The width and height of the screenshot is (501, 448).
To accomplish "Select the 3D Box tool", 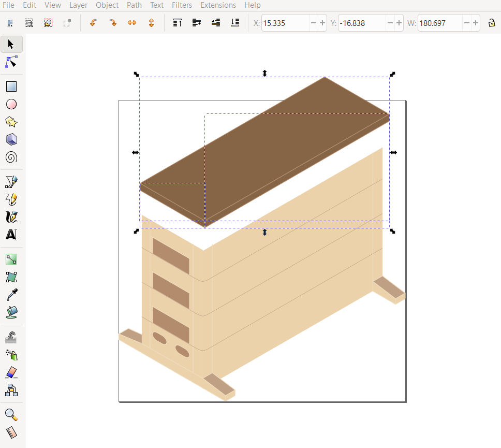I will (11, 139).
